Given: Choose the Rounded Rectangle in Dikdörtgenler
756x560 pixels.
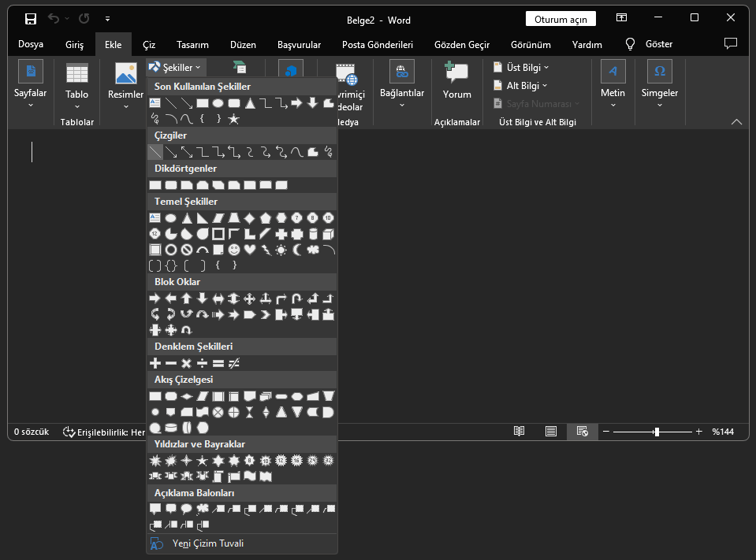Looking at the screenshot, I should 171,185.
